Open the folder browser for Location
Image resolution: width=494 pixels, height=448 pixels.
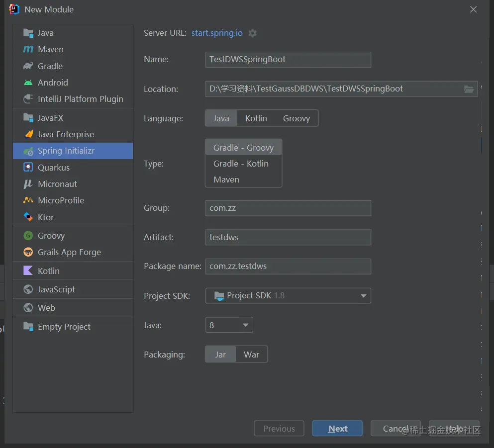point(468,89)
